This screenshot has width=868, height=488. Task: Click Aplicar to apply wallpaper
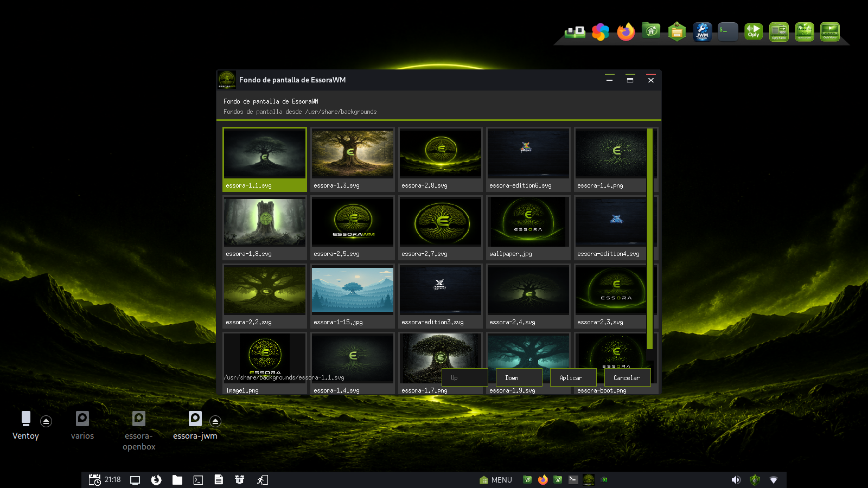pyautogui.click(x=573, y=377)
